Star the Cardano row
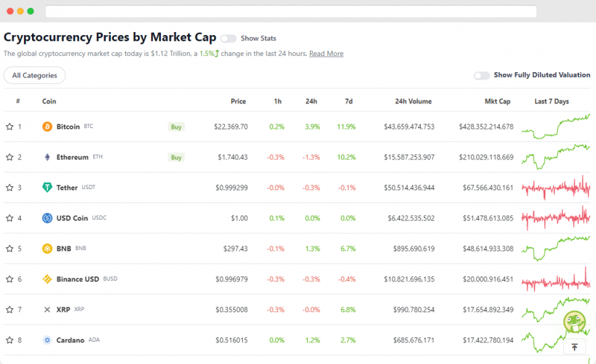This screenshot has width=596, height=364. coord(10,340)
